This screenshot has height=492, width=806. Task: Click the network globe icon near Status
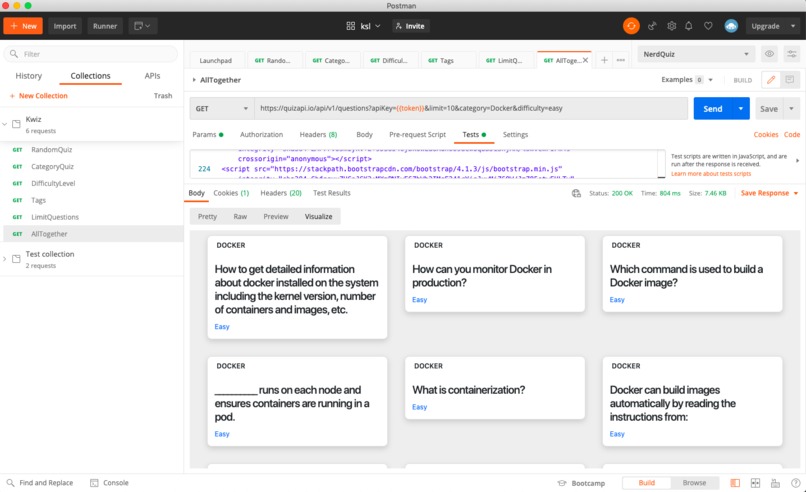click(576, 193)
